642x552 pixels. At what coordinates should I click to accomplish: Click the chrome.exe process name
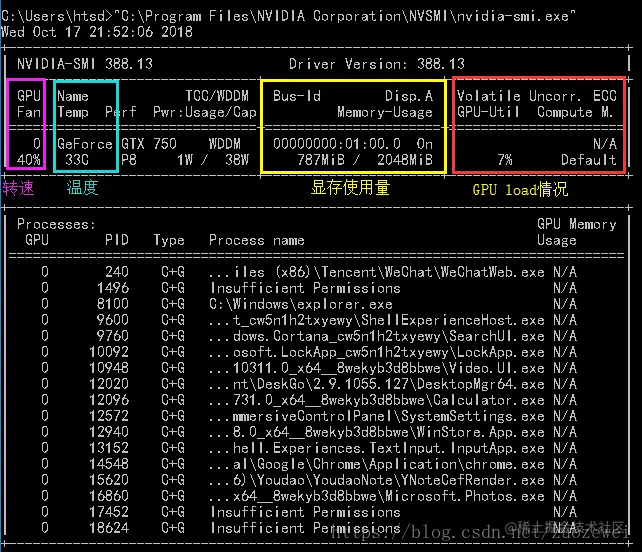pyautogui.click(x=377, y=464)
